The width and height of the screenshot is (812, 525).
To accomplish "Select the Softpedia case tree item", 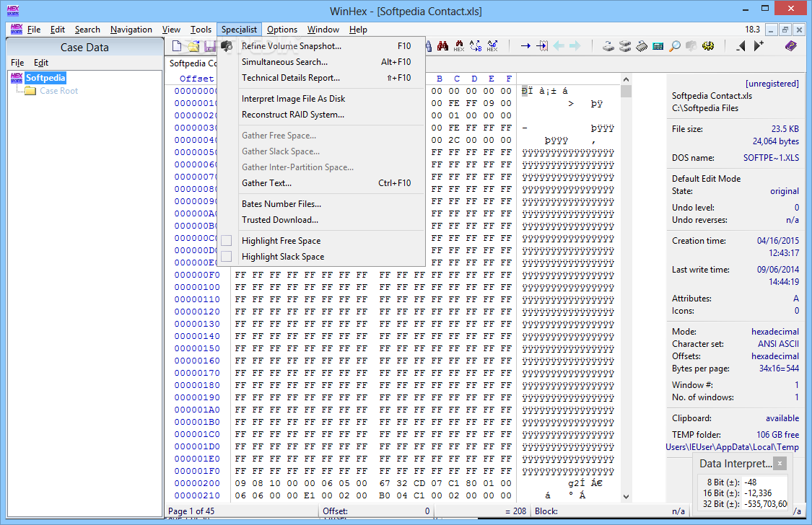I will pos(45,78).
